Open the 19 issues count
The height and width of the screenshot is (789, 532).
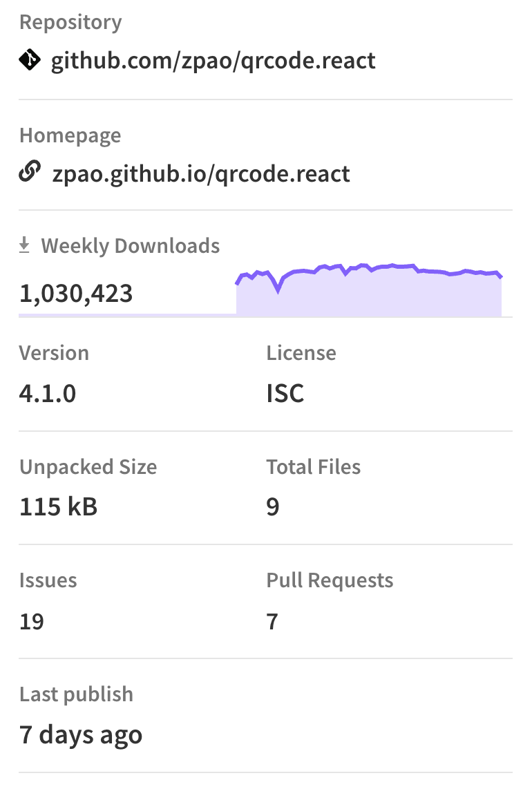pos(32,621)
